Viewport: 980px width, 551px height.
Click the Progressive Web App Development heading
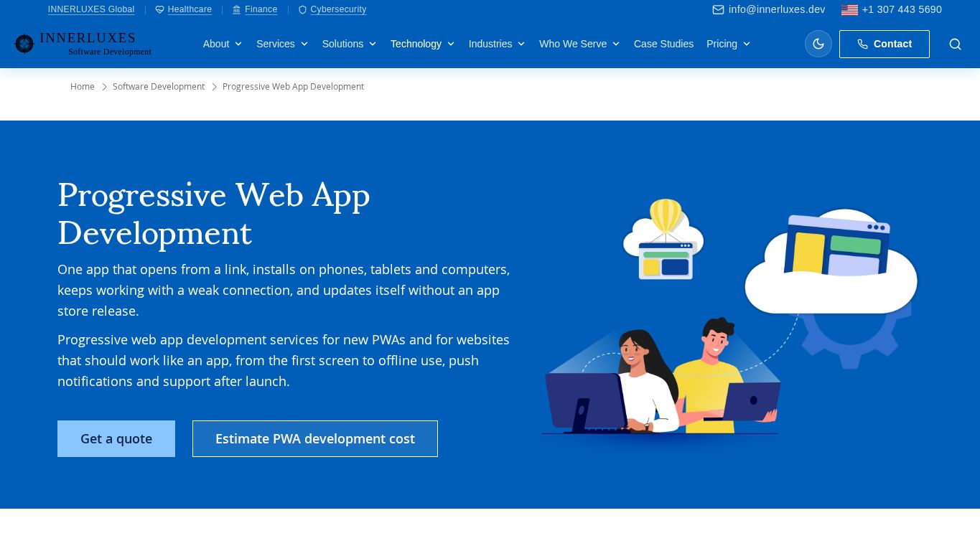click(x=214, y=214)
